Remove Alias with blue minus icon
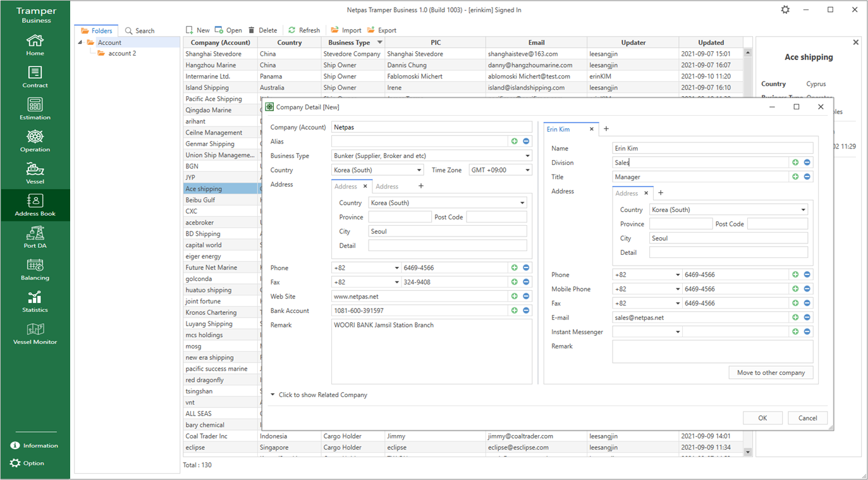This screenshot has height=480, width=868. [526, 142]
